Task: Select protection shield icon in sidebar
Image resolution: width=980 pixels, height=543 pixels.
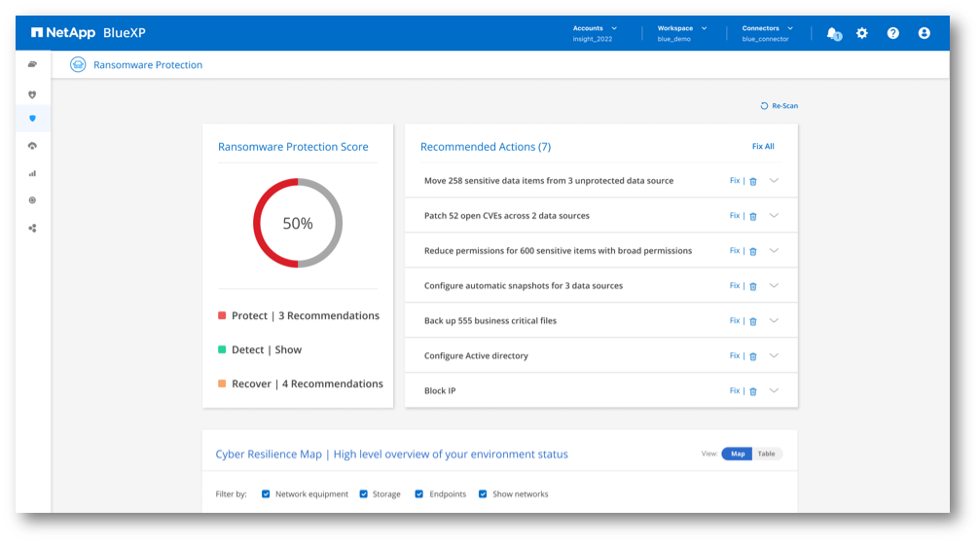Action: tap(32, 118)
